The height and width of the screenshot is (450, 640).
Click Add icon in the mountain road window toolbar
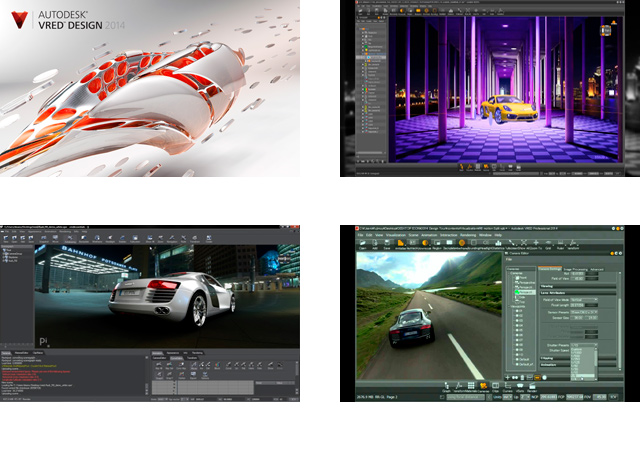(375, 243)
